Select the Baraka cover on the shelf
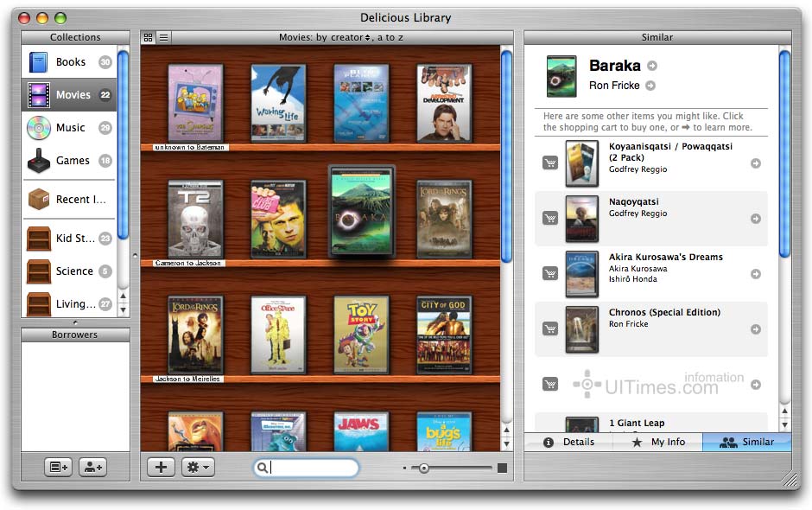This screenshot has width=812, height=510. [x=361, y=212]
